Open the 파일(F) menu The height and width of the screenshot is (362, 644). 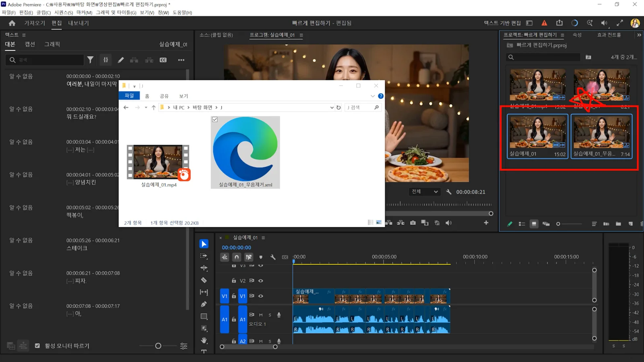(x=9, y=12)
